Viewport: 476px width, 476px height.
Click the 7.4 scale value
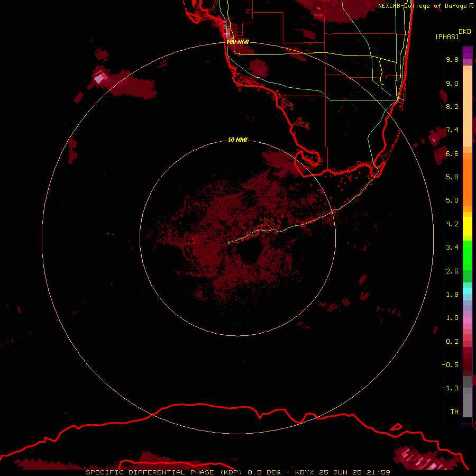point(452,130)
